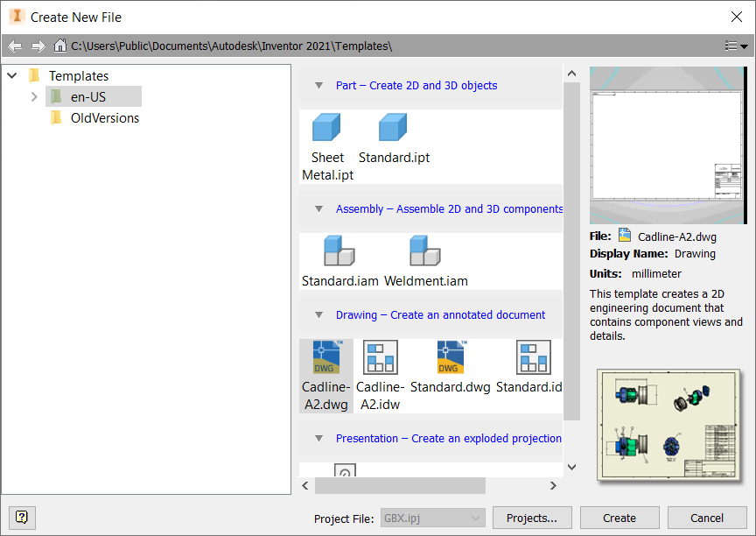Select the Weldment.iam template icon

tap(424, 250)
